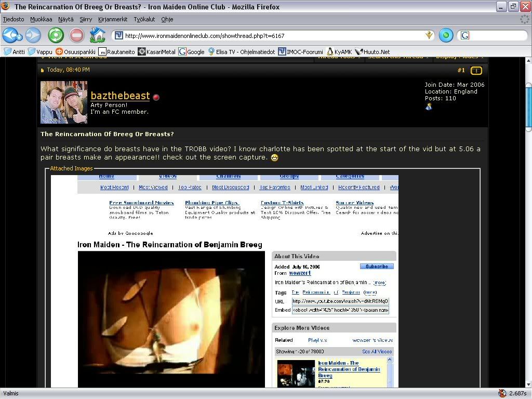Open the KasariMetal bookmark

[157, 51]
